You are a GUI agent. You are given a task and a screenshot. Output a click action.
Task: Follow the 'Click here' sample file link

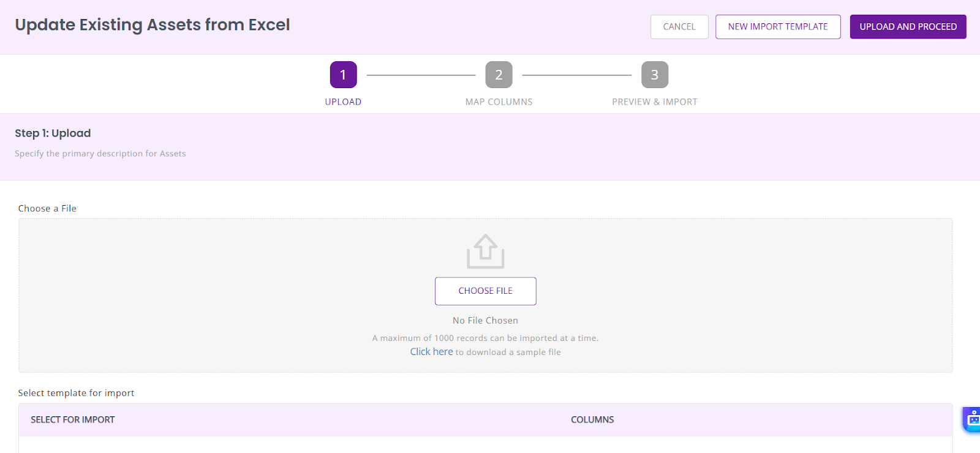[431, 352]
